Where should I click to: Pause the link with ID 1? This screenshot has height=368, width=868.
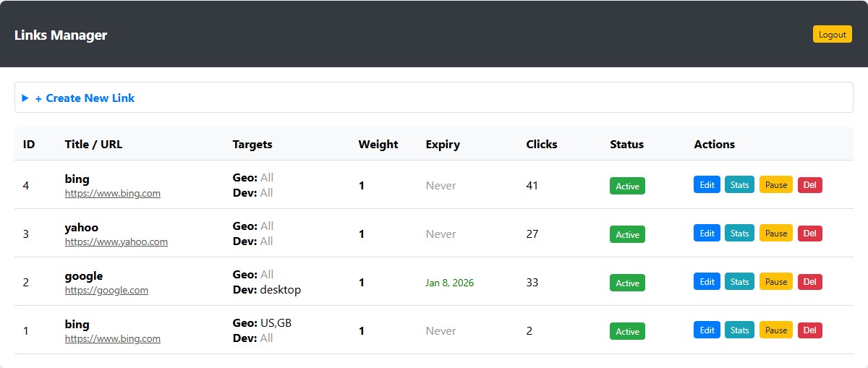tap(776, 330)
